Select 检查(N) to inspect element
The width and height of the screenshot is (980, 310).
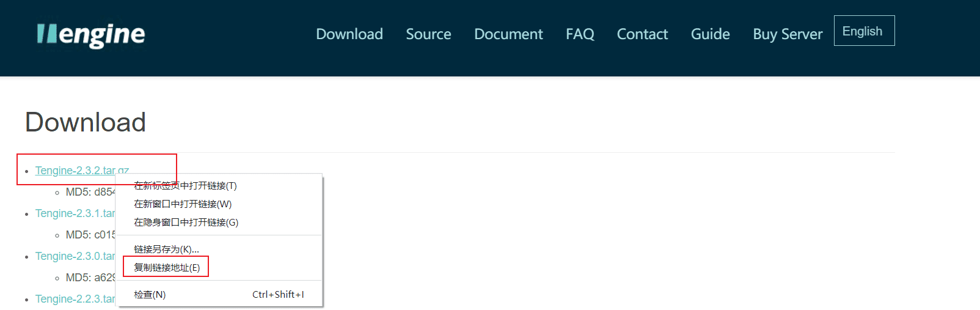(220, 295)
